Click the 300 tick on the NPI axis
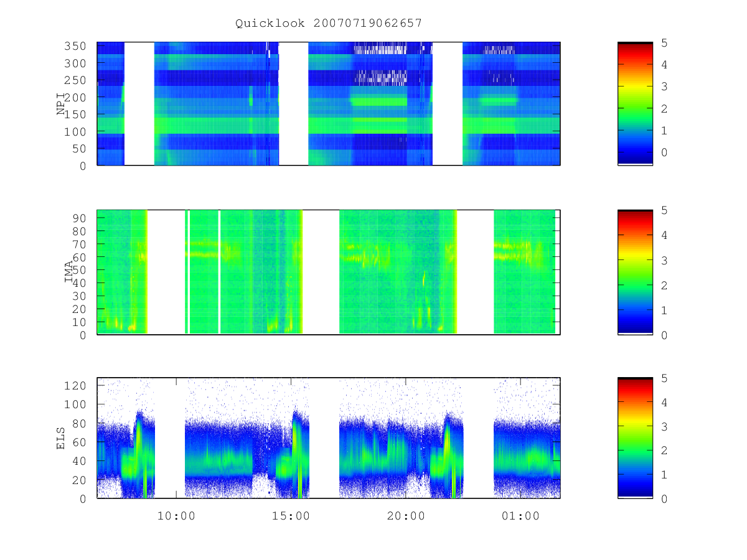 76,63
